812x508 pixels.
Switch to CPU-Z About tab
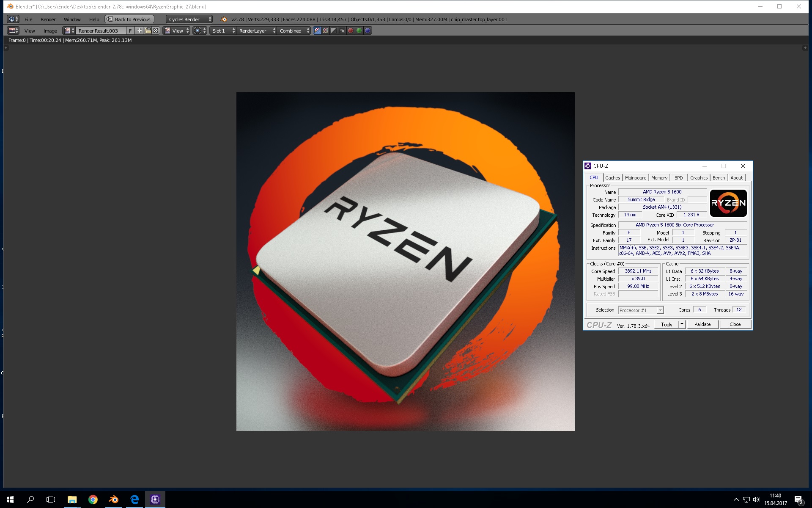click(x=736, y=178)
